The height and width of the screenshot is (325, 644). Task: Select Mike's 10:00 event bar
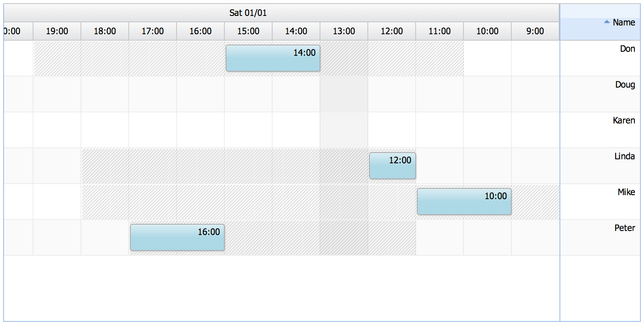[464, 202]
